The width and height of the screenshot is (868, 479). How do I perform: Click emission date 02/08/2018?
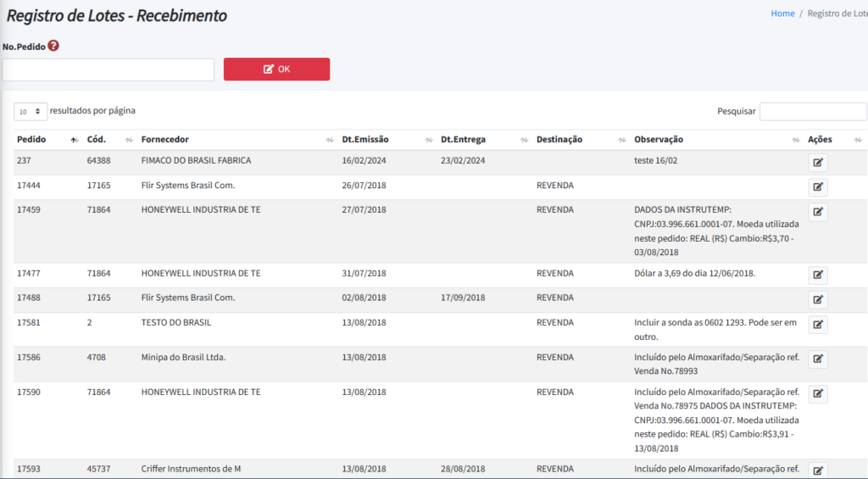364,298
